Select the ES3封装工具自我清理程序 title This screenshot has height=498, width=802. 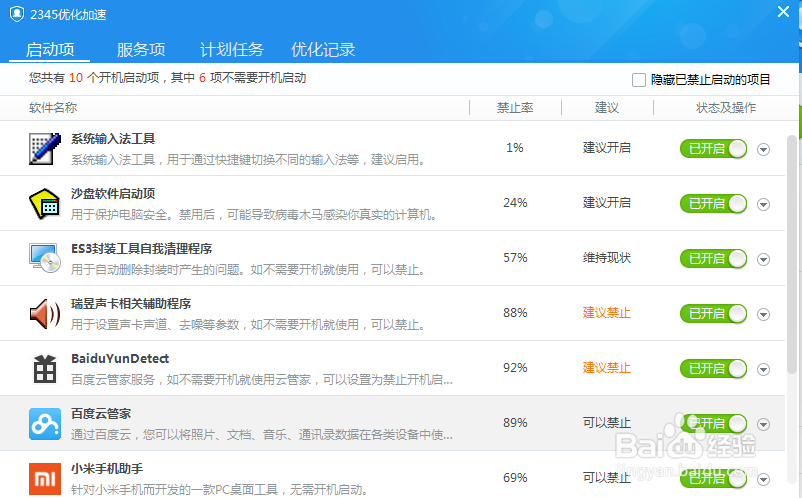click(142, 249)
